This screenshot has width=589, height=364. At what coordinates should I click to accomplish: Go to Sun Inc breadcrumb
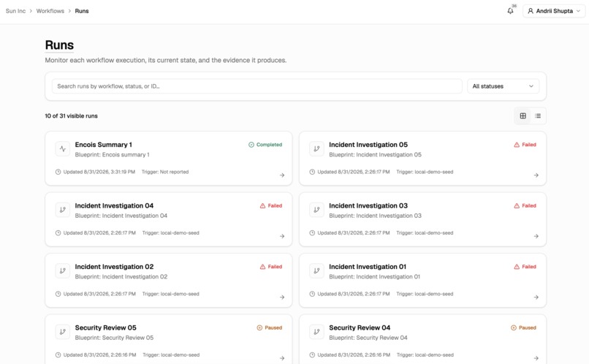click(x=16, y=11)
